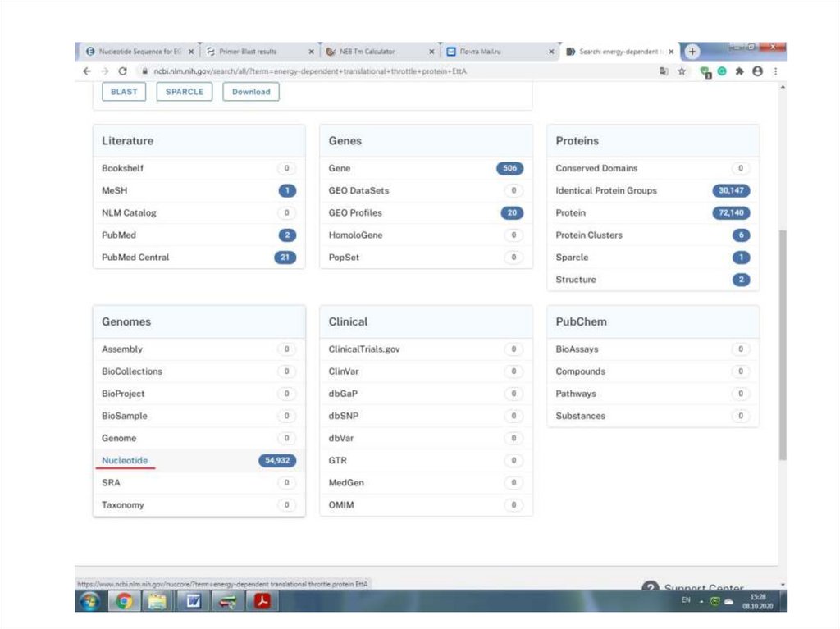Open Windows Start menu orb

(90, 601)
